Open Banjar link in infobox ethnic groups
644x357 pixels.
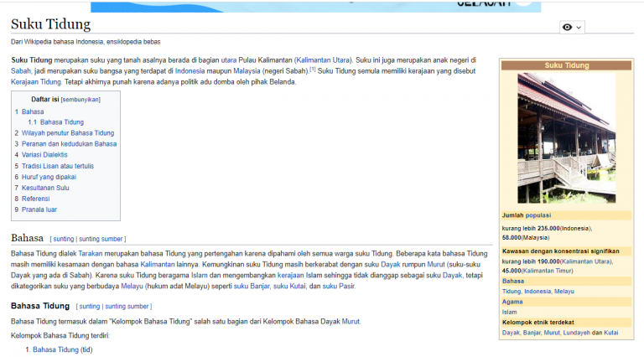click(x=532, y=333)
